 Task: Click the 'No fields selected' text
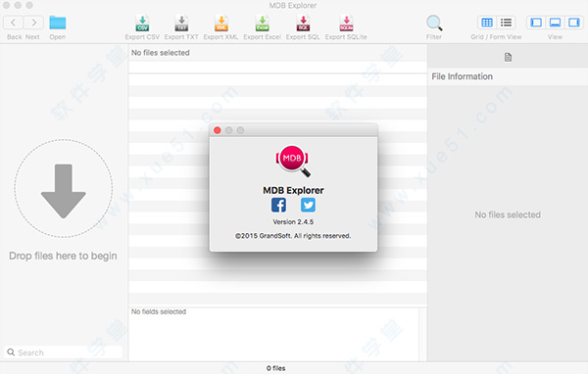pos(159,311)
